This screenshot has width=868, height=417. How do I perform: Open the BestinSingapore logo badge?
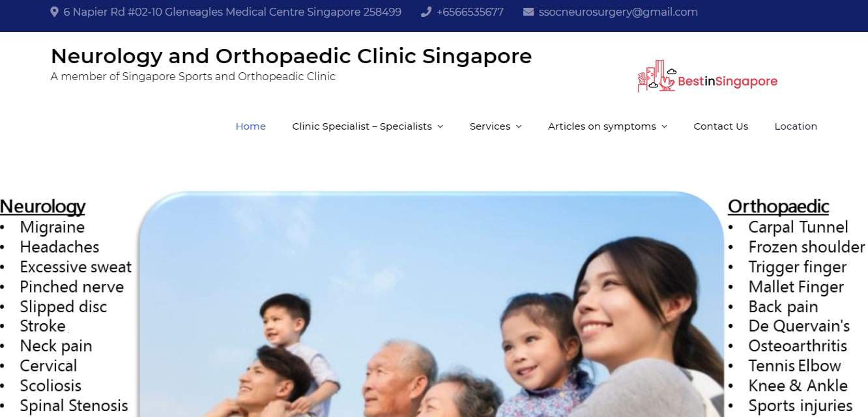(708, 77)
